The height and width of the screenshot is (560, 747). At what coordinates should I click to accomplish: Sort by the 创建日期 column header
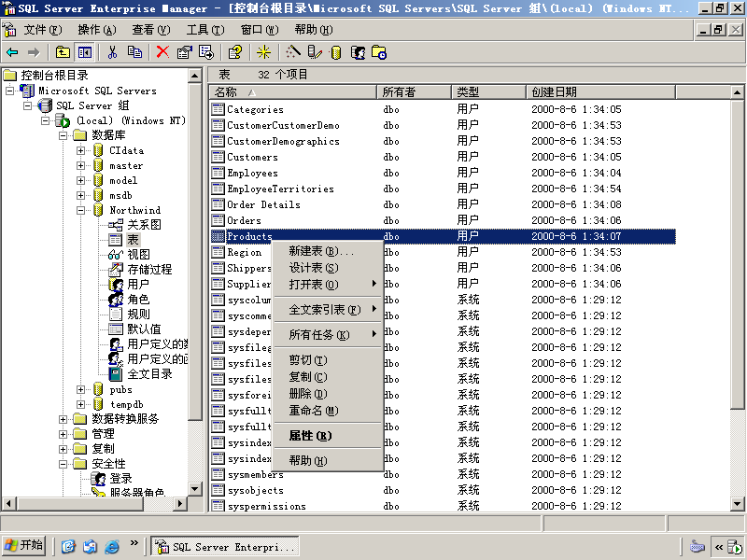pos(601,91)
